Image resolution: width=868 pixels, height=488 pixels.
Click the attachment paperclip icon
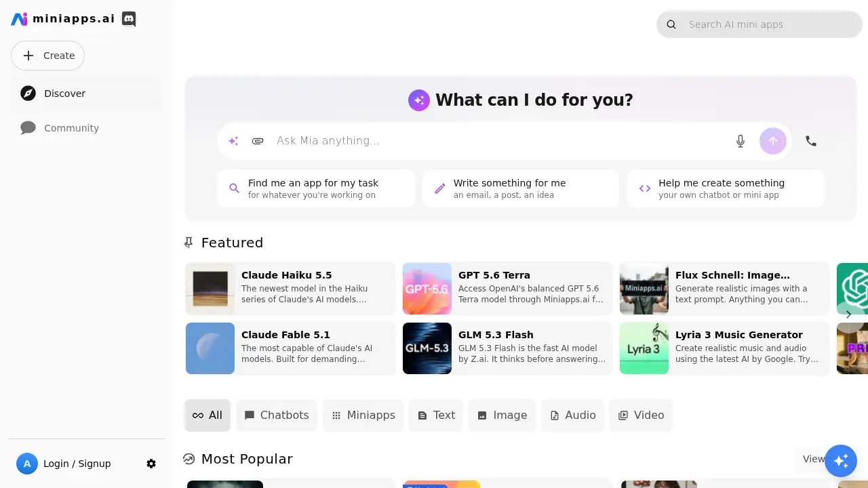coord(258,141)
